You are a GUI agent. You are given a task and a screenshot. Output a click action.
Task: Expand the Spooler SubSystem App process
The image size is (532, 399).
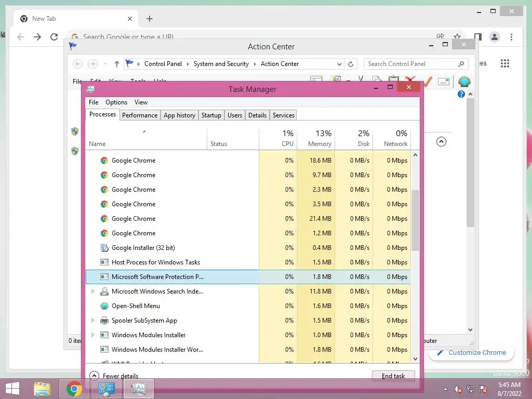pyautogui.click(x=92, y=320)
